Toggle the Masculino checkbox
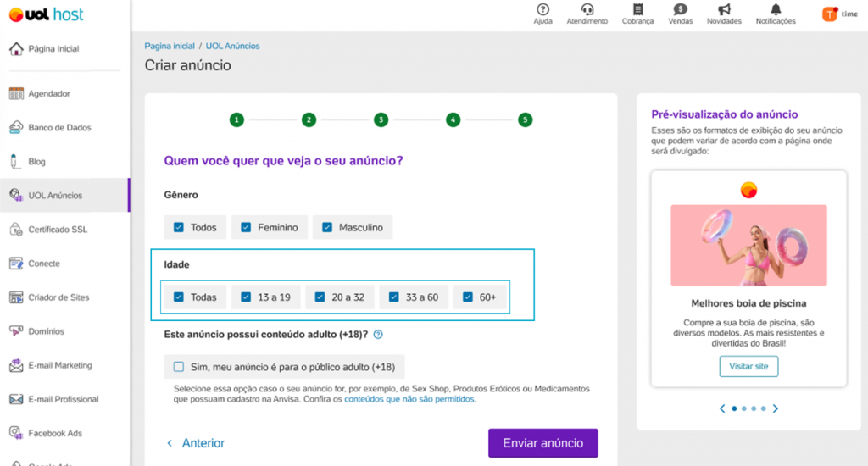 [x=327, y=227]
